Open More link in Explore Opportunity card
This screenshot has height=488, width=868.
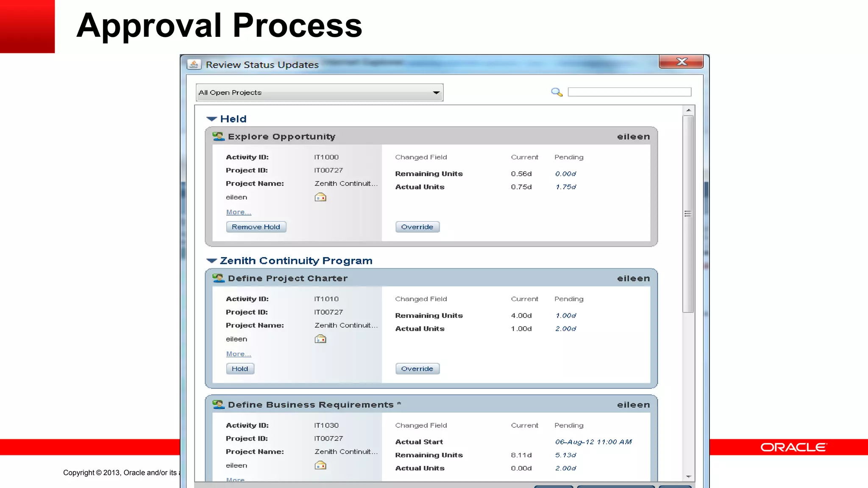[x=239, y=212]
